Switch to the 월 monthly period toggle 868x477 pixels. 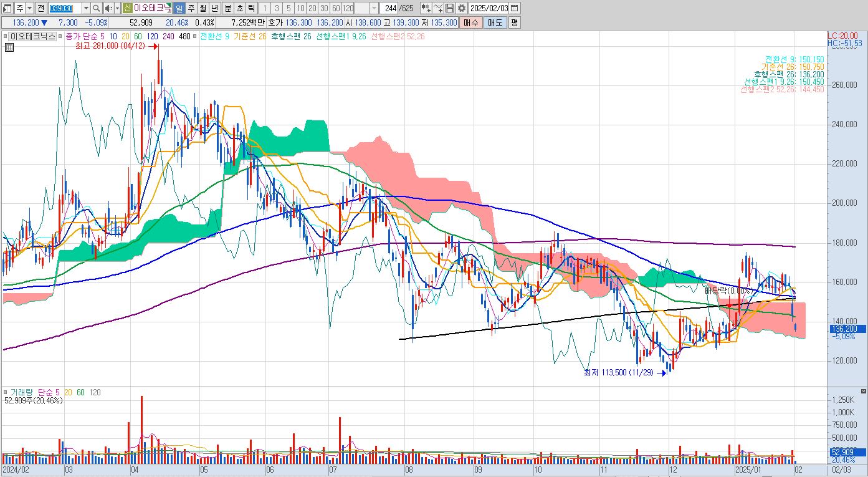click(x=203, y=8)
